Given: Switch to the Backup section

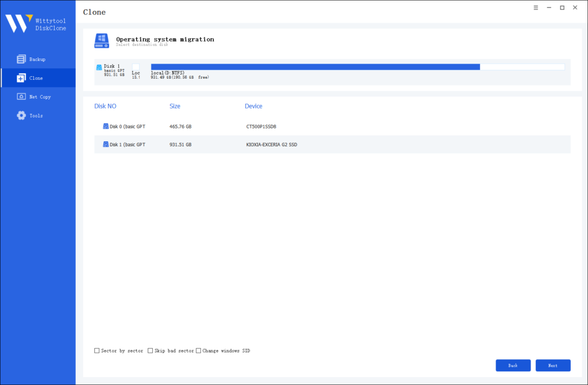Looking at the screenshot, I should tap(37, 59).
